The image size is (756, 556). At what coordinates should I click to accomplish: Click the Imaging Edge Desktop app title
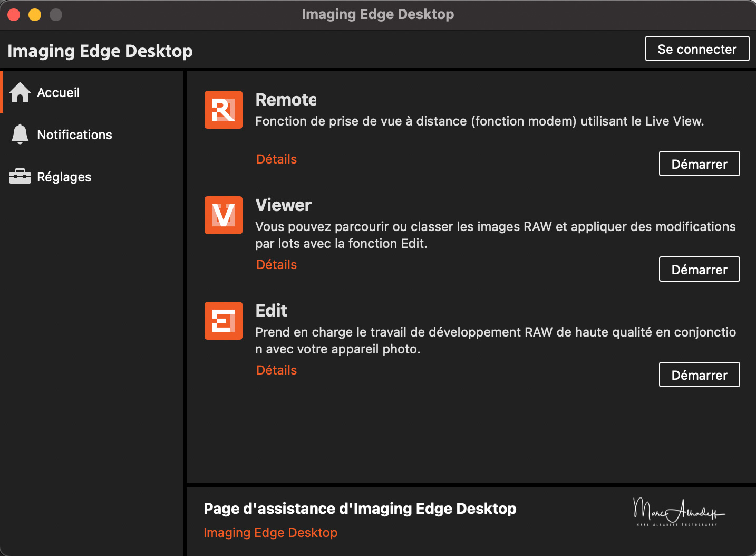click(100, 51)
